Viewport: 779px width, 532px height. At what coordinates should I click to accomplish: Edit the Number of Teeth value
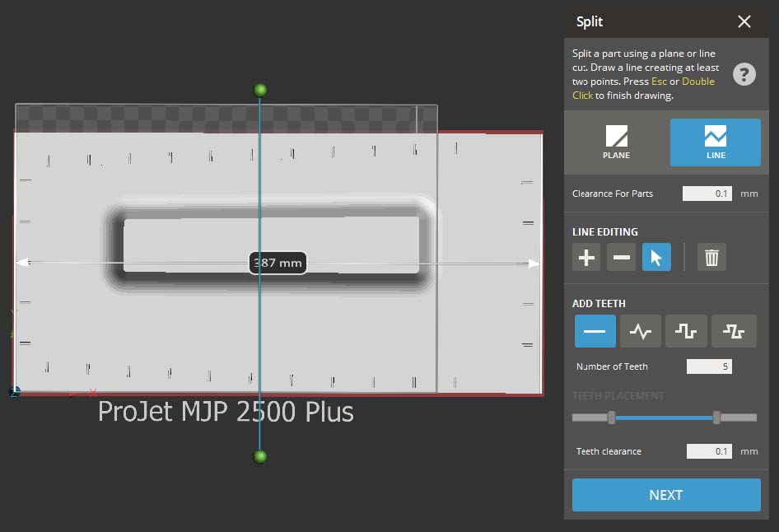tap(709, 366)
